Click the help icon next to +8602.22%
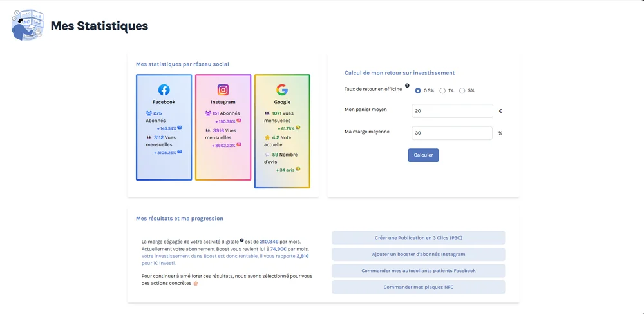This screenshot has height=314, width=644. click(239, 144)
